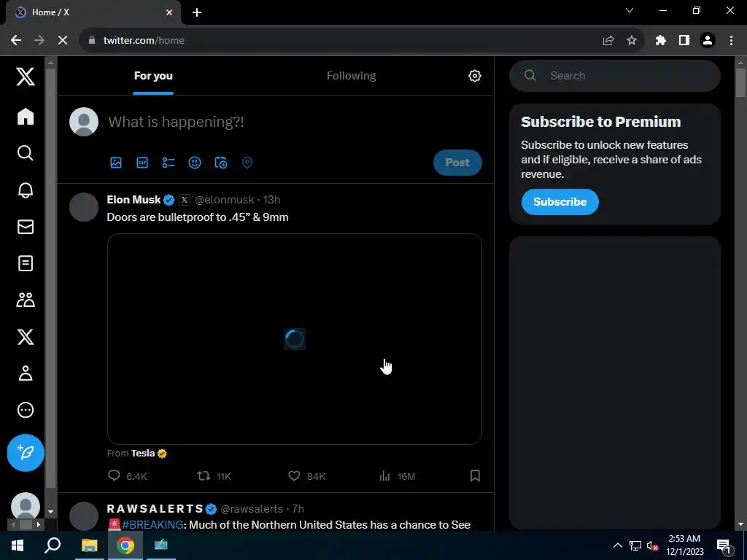Viewport: 747px width, 560px height.
Task: Open File Explorer from taskbar
Action: (89, 545)
